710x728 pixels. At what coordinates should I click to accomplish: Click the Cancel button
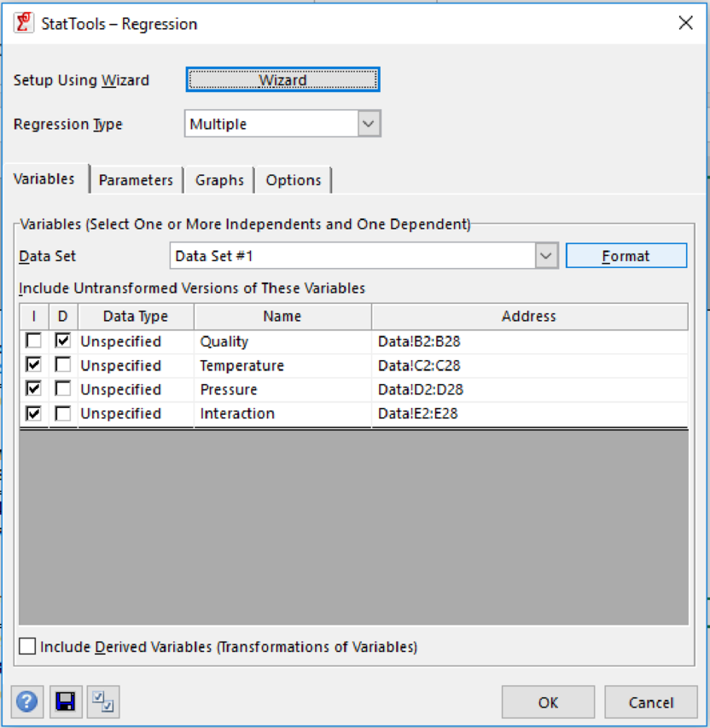click(651, 702)
